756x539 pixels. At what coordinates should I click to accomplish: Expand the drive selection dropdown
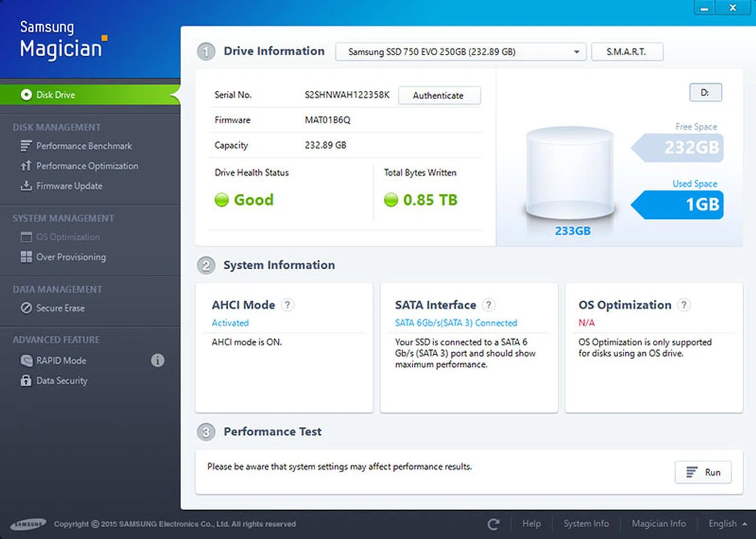point(576,52)
